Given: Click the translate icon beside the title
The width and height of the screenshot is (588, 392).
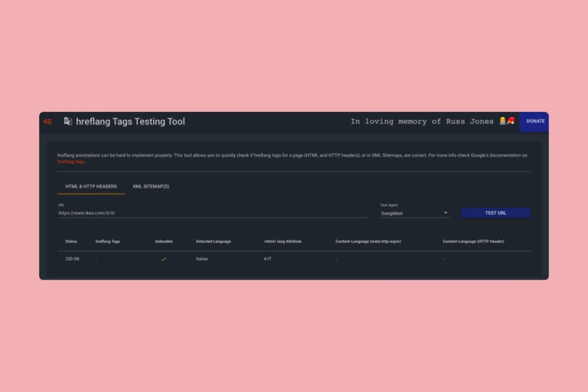Looking at the screenshot, I should point(68,122).
